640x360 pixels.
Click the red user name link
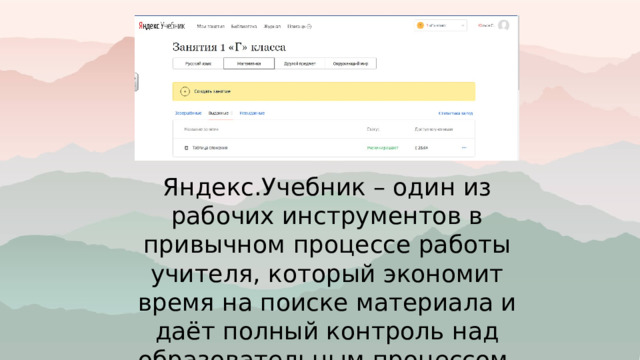point(486,25)
